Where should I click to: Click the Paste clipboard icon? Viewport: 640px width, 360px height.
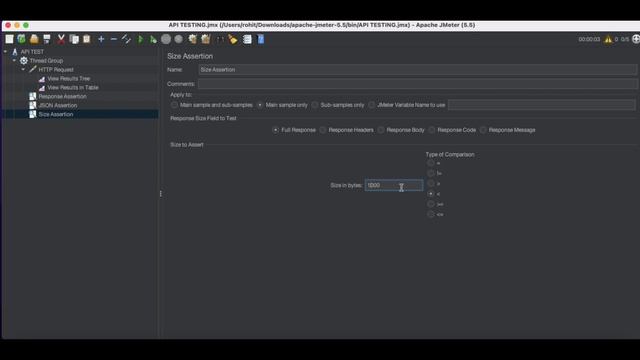click(87, 39)
